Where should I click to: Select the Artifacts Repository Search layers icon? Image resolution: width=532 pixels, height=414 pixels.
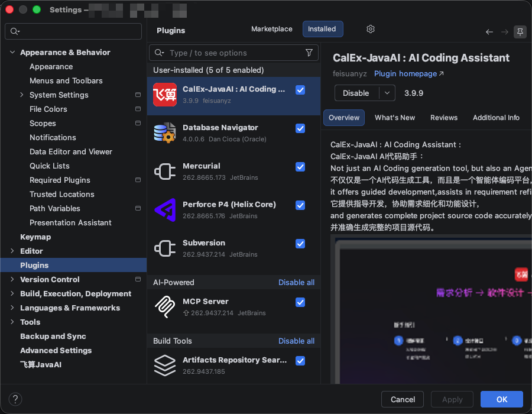[x=165, y=366]
